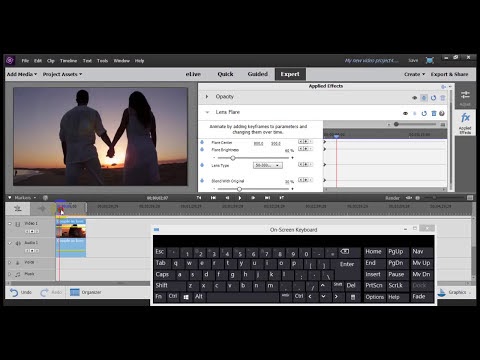
Task: Click the Audio 1 speaker mute icon
Action: (18, 243)
